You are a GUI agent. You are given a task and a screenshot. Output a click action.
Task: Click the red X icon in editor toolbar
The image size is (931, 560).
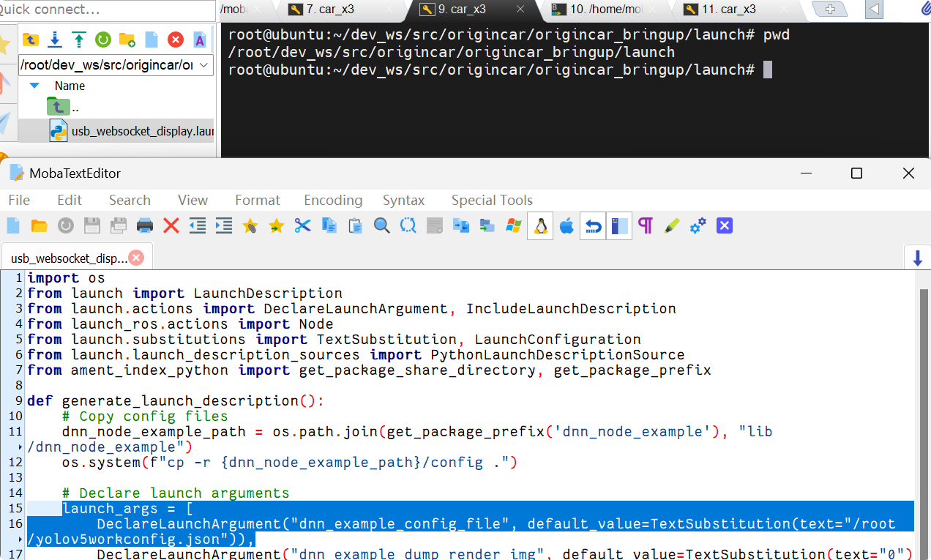[x=171, y=225]
